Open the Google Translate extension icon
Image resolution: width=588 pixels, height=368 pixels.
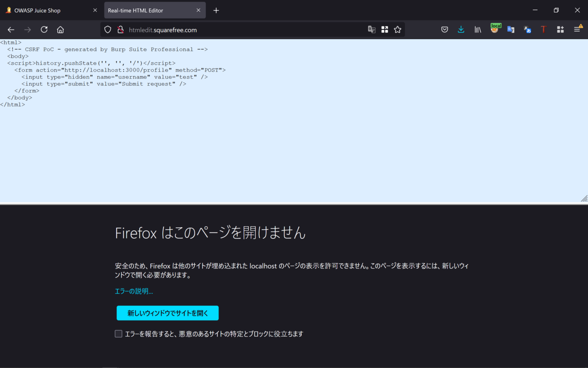511,29
